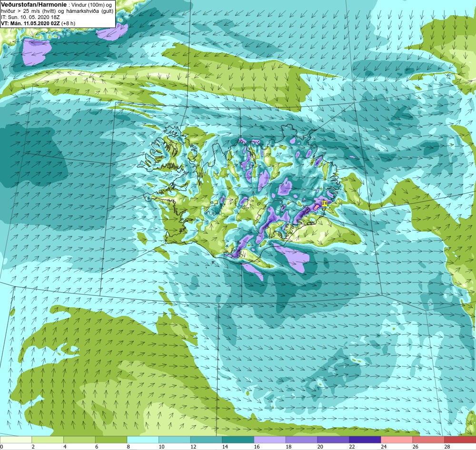Image resolution: width=476 pixels, height=450 pixels.
Task: Click the legend scale label 22
Action: [x=352, y=447]
